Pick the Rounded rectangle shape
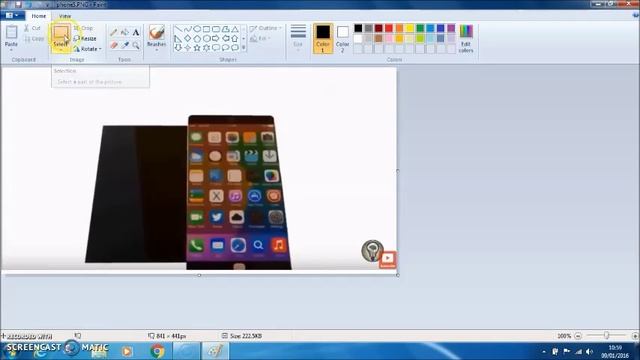This screenshot has height=360, width=640. tap(216, 29)
